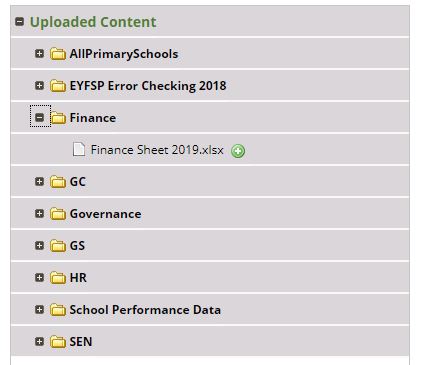Click the HR folder icon
The height and width of the screenshot is (365, 426).
pos(58,277)
